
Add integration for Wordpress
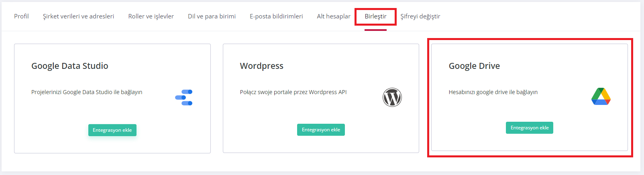point(321,130)
